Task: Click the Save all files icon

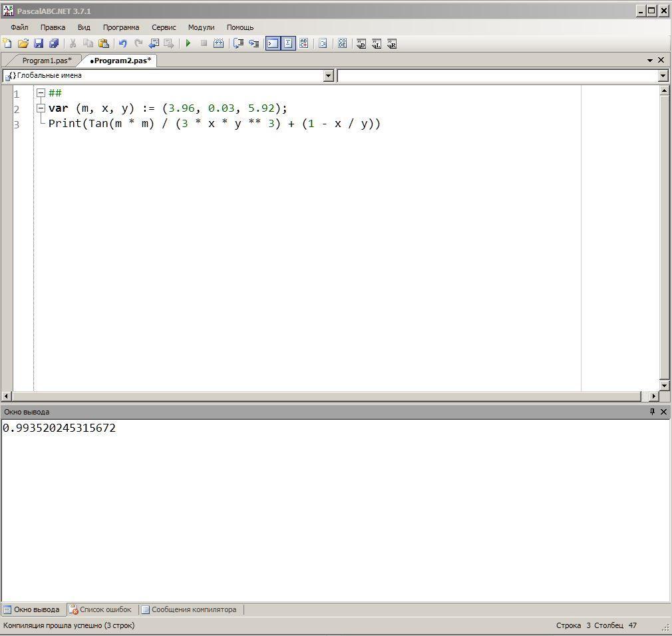Action: click(x=54, y=44)
